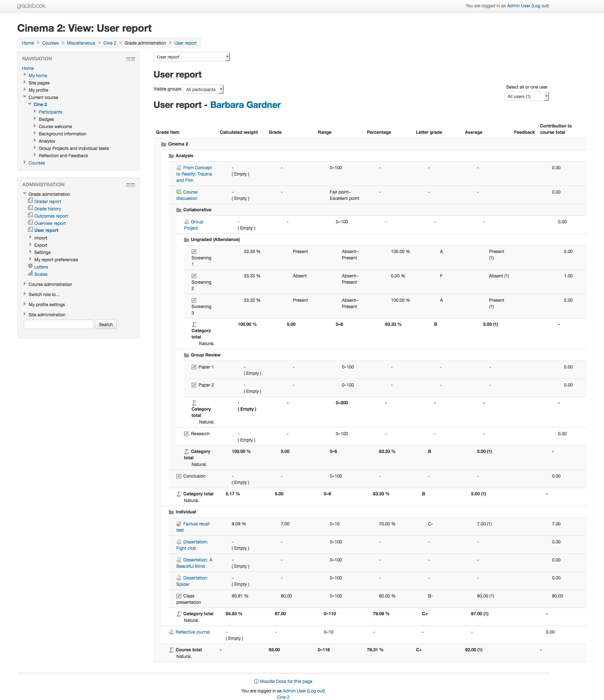Open the Grader report link
Screen dimensions: 604x700
pos(48,201)
